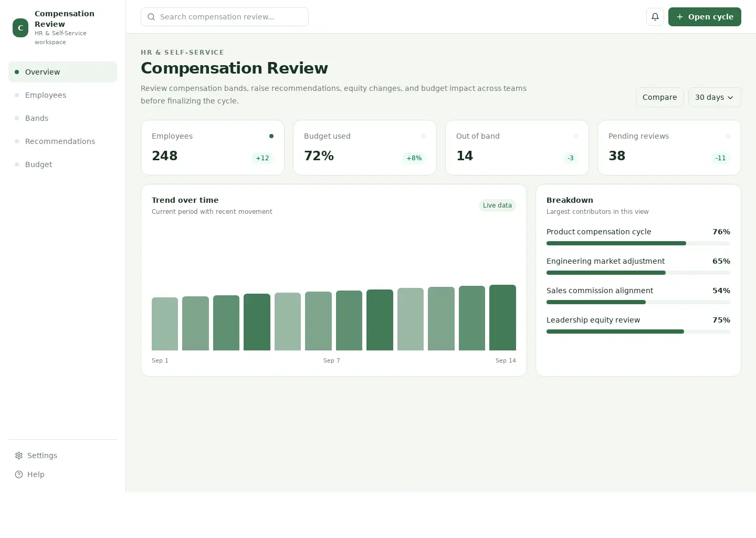Open the Out of band stat card
This screenshot has width=756, height=538.
tap(517, 148)
